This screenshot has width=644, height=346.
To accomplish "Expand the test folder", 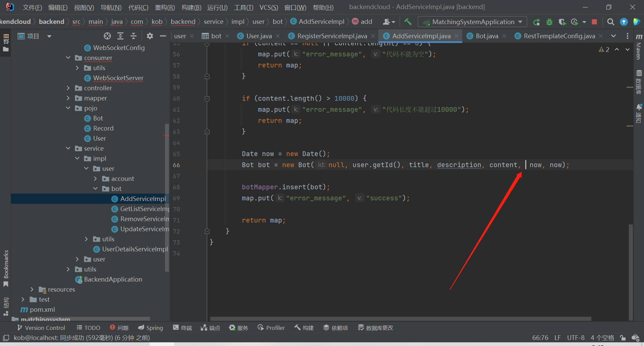I will (x=23, y=299).
